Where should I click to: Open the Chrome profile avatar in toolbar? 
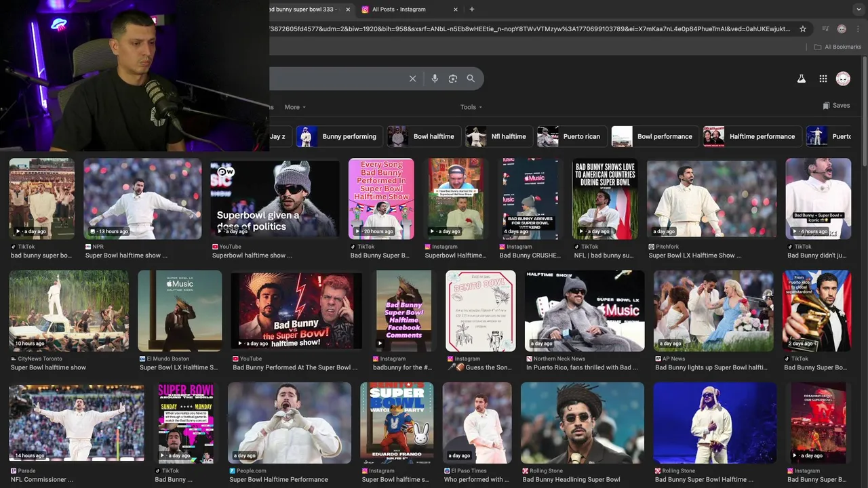[842, 29]
